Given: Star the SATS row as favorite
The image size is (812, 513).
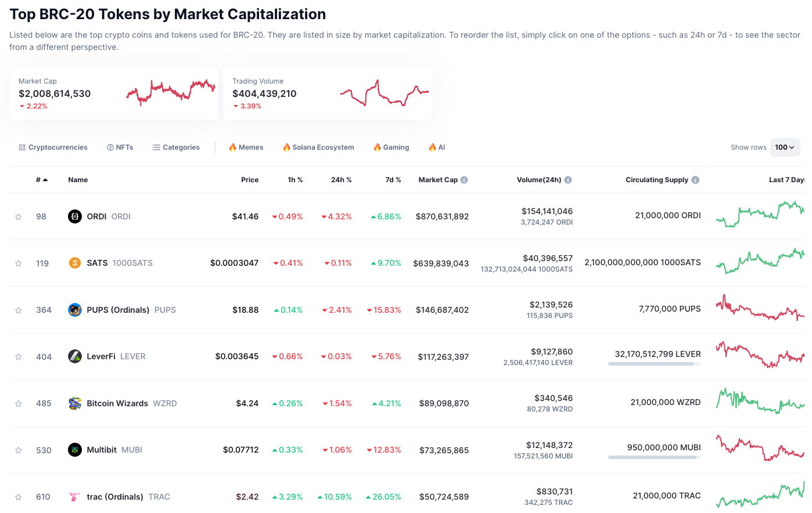Looking at the screenshot, I should [x=19, y=263].
